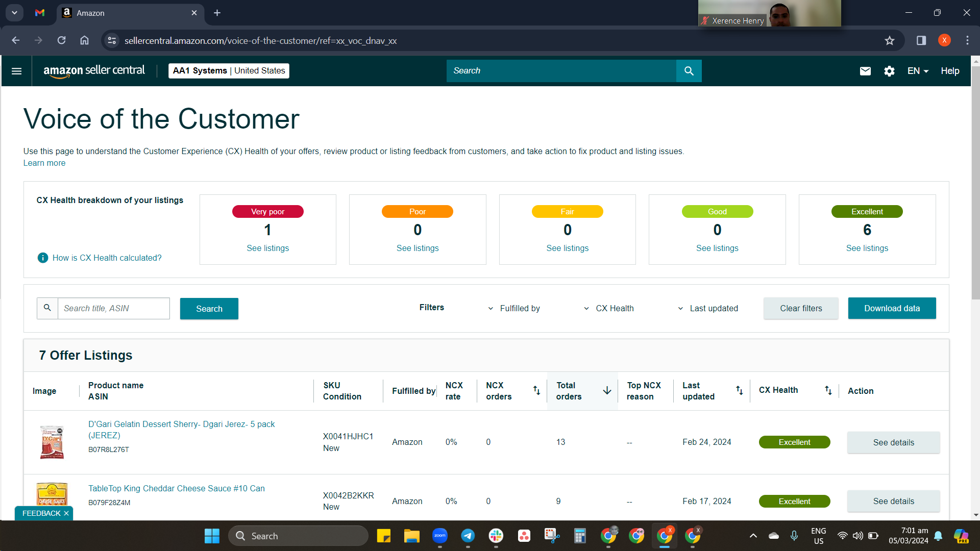See listings under Very poor
980x551 pixels.
[x=268, y=248]
